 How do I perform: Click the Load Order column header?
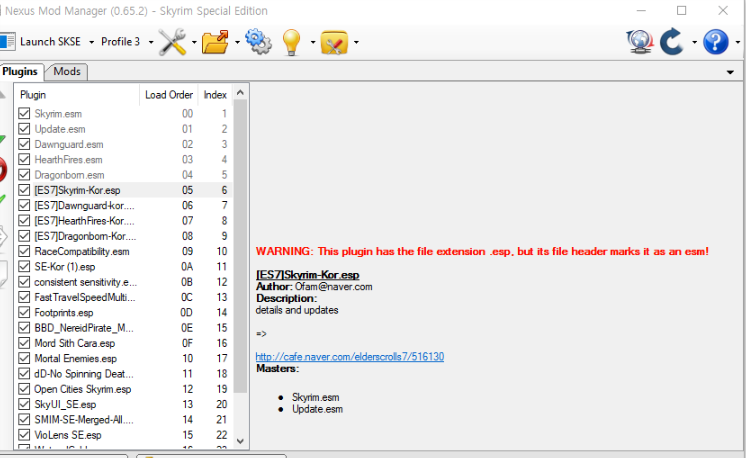tap(167, 95)
